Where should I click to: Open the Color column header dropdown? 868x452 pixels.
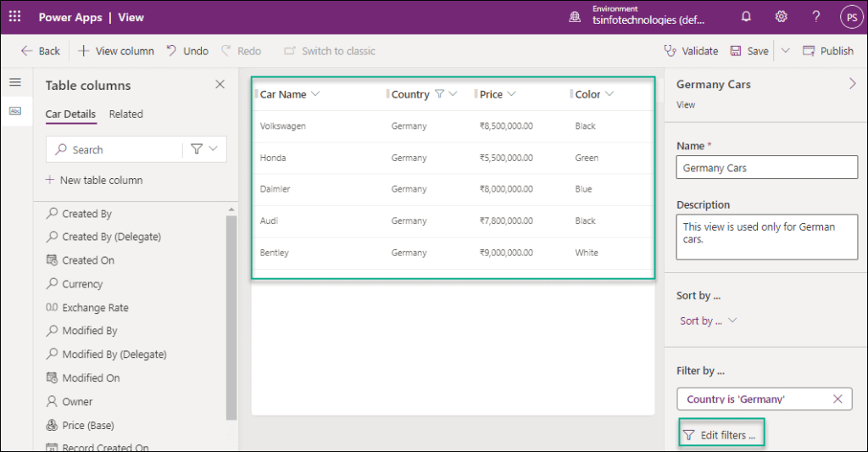tap(609, 93)
